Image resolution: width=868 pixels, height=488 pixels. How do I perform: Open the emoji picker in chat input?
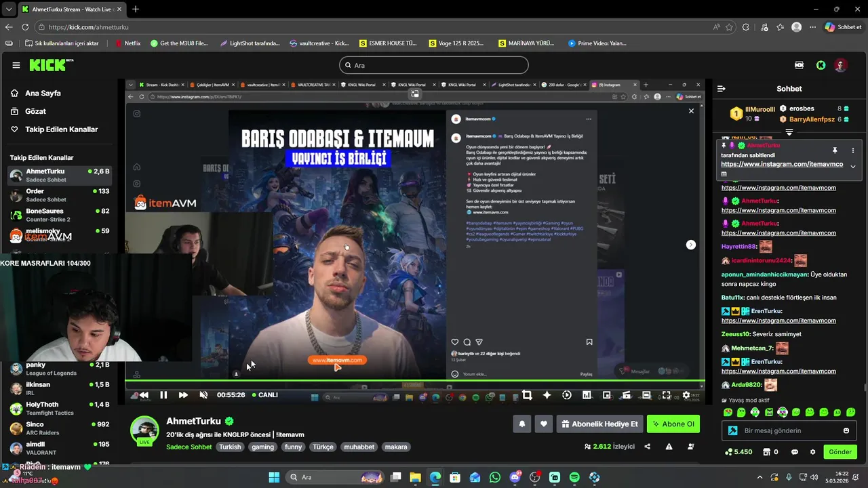(846, 430)
